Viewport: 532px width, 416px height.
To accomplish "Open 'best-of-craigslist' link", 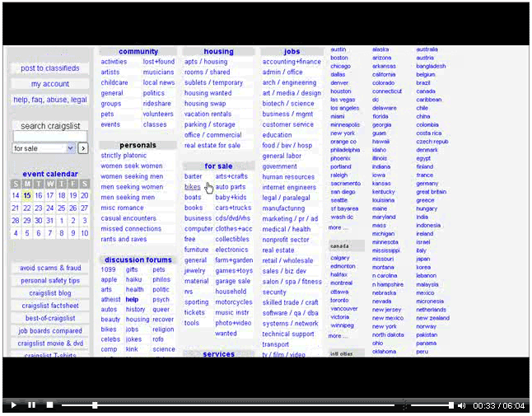I will pyautogui.click(x=50, y=318).
